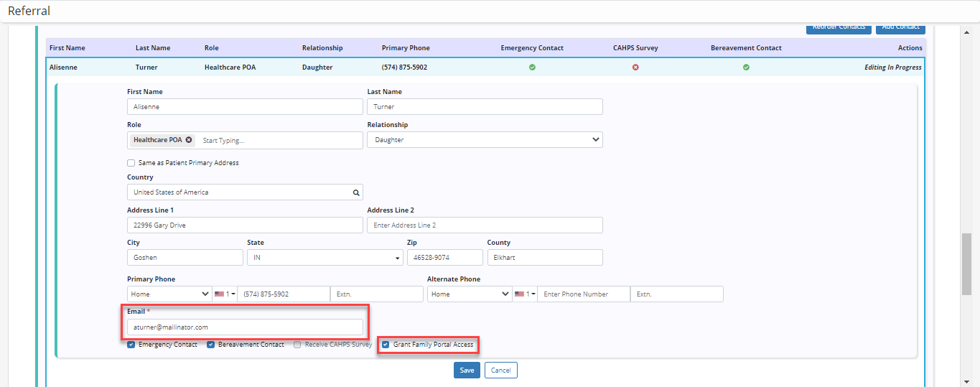
Task: Save the contact changes
Action: tap(467, 370)
